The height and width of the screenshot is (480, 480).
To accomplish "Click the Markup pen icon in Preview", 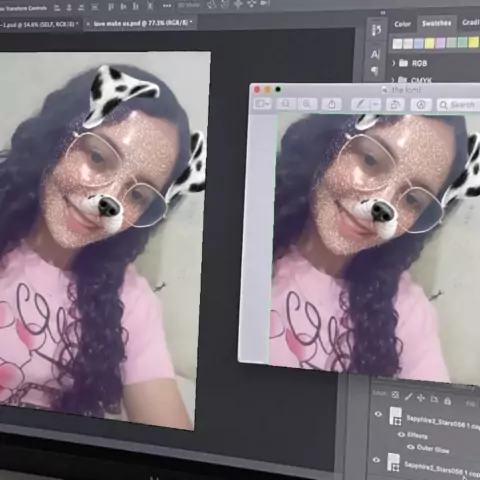I will 360,104.
